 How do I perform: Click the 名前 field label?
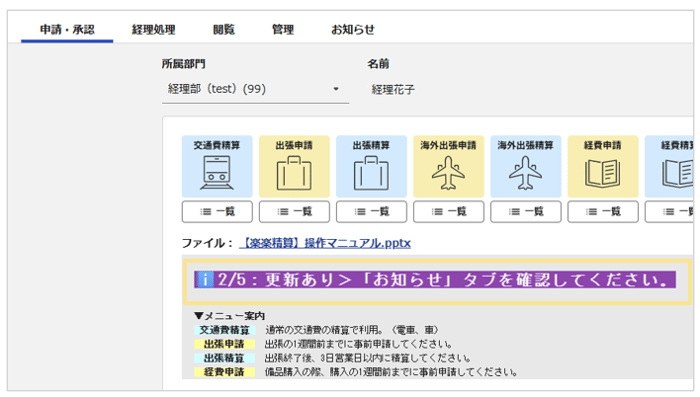378,64
